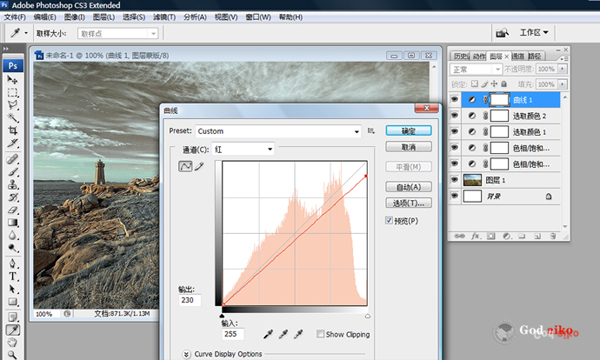The width and height of the screenshot is (600, 360).
Task: Open the layer blend mode 正常 dropdown
Action: [476, 69]
